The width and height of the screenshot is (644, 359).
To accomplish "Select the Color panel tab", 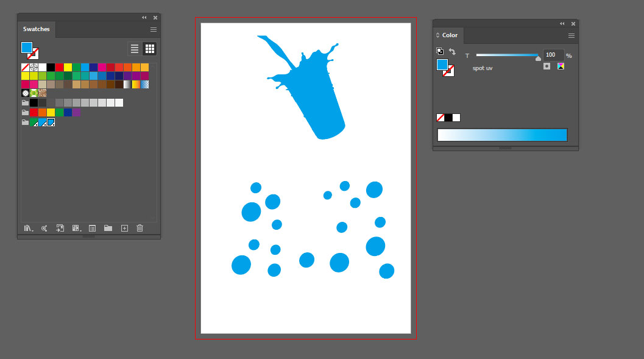I will [450, 35].
